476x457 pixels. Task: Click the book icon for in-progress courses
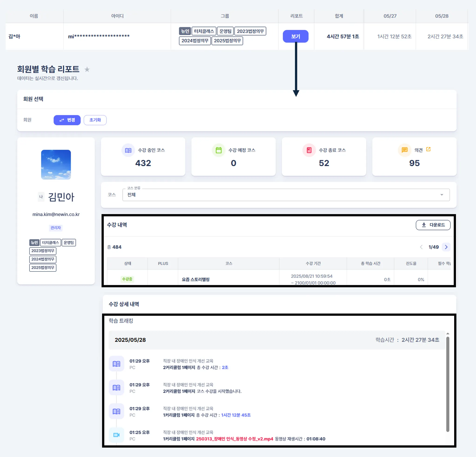[x=128, y=150]
